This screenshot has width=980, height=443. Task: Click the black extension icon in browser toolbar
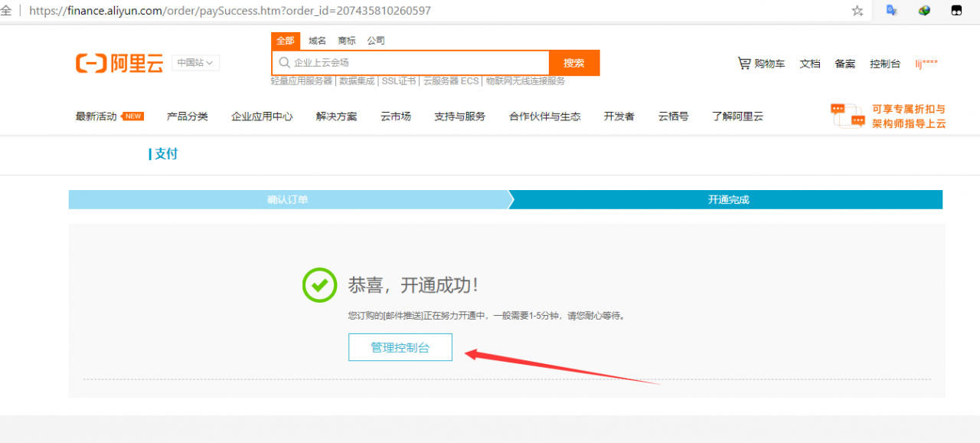pyautogui.click(x=956, y=11)
